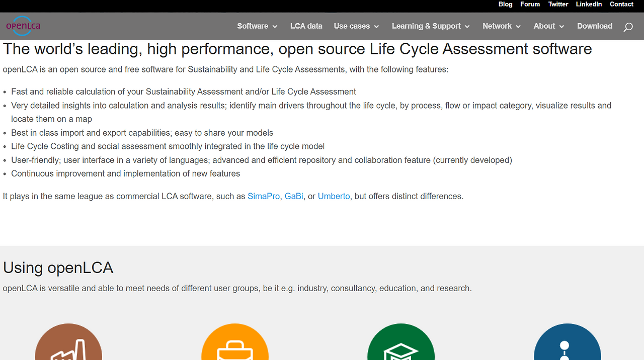Expand the Network menu chevron
Image resolution: width=644 pixels, height=360 pixels.
coord(518,27)
